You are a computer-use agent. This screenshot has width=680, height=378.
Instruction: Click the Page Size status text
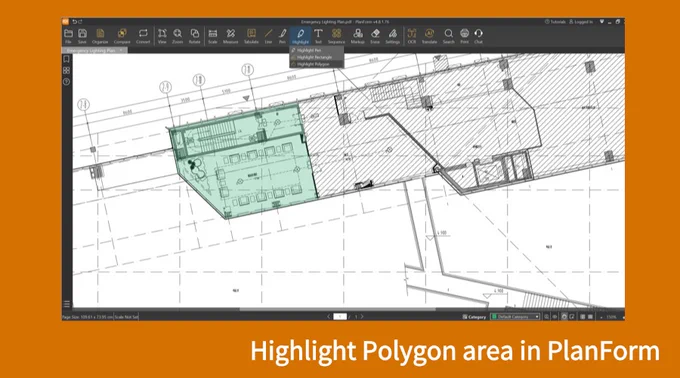coord(87,317)
